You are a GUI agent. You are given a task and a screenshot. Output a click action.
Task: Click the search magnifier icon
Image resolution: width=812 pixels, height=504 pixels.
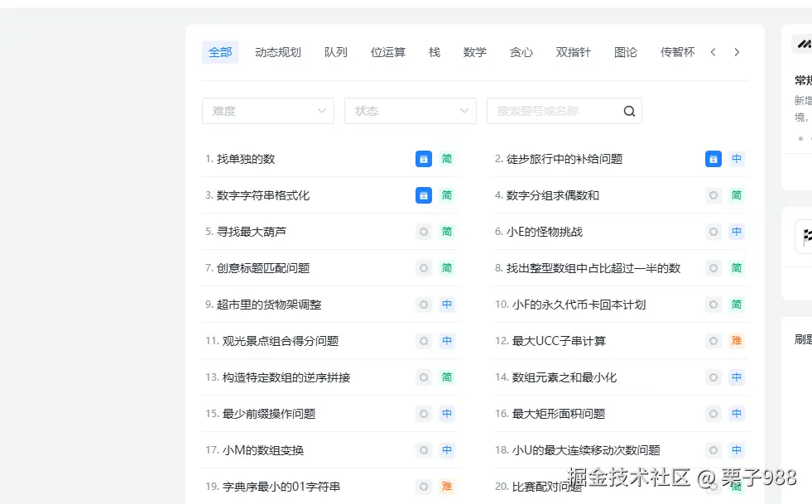coord(629,111)
